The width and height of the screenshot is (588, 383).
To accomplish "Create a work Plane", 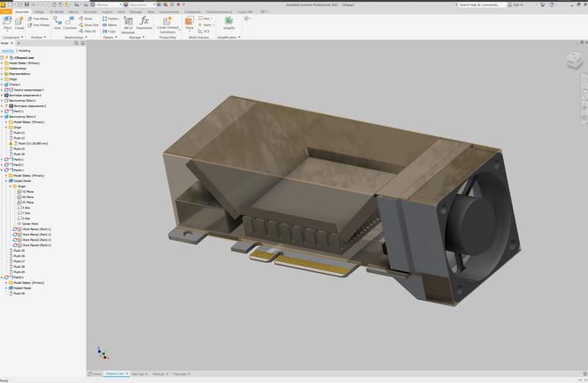I will tap(189, 24).
